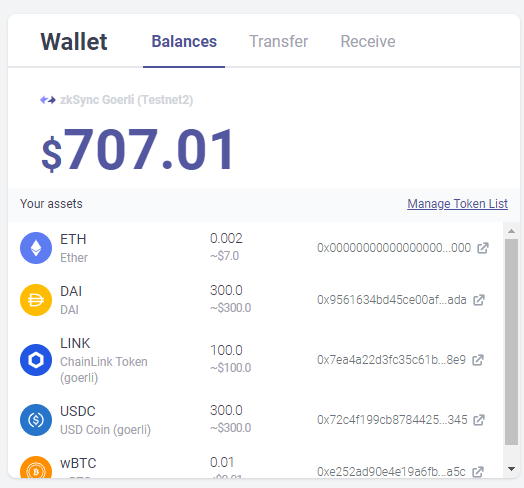Click ETH address 0x0000000000000000...000
Viewport: 524px width, 488px height.
coord(394,248)
